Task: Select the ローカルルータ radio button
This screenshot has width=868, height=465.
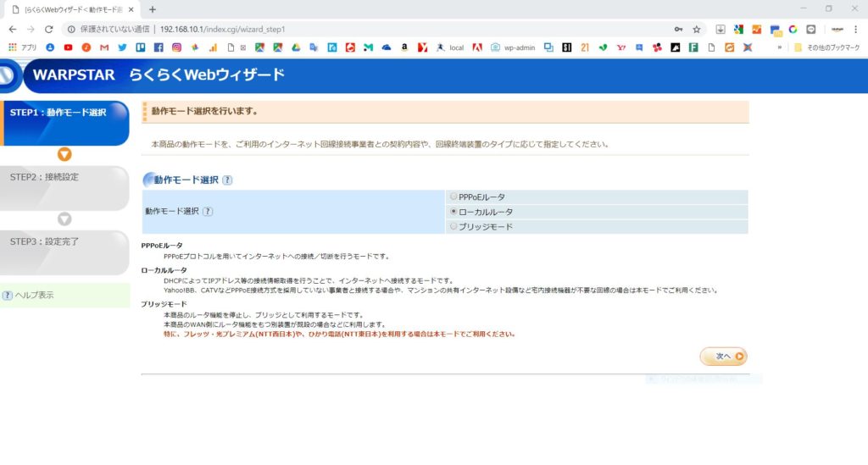Action: 453,212
